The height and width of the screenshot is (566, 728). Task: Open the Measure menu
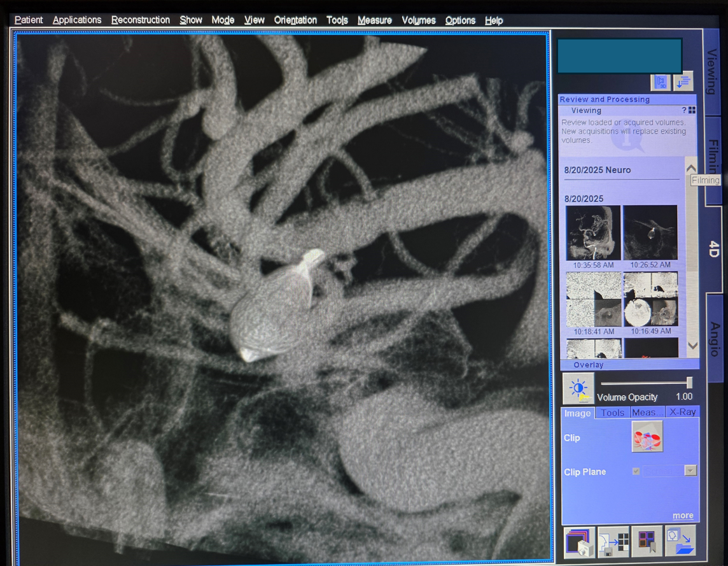click(374, 20)
